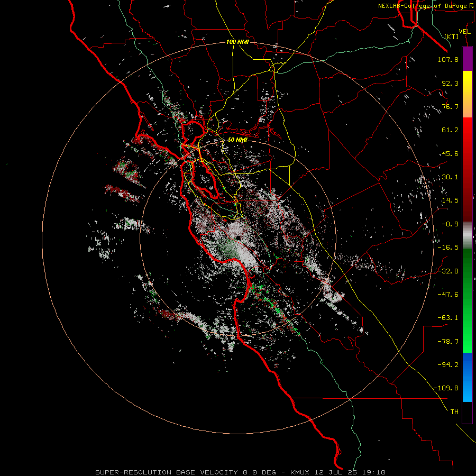Click the -78.7 scale value

pos(448,342)
